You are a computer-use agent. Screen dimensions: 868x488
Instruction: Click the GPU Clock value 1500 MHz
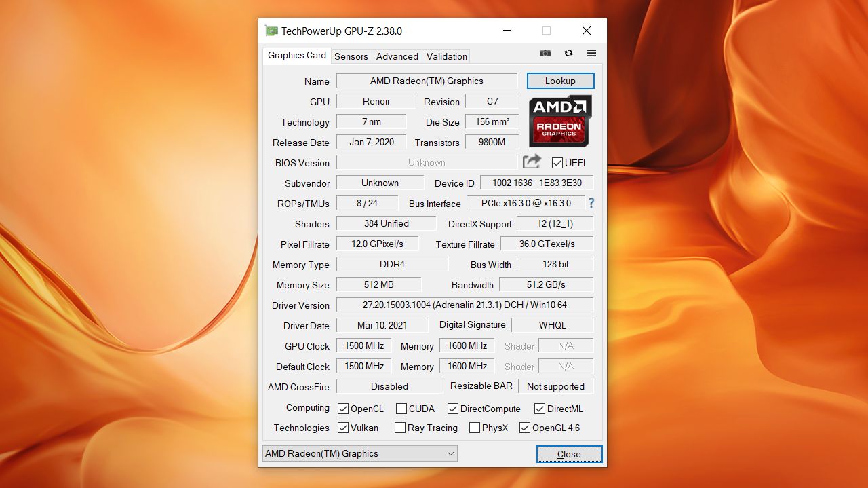(x=364, y=345)
